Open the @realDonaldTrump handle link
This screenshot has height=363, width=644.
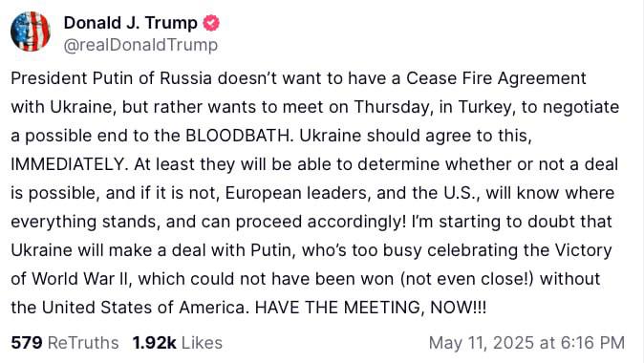pyautogui.click(x=140, y=45)
